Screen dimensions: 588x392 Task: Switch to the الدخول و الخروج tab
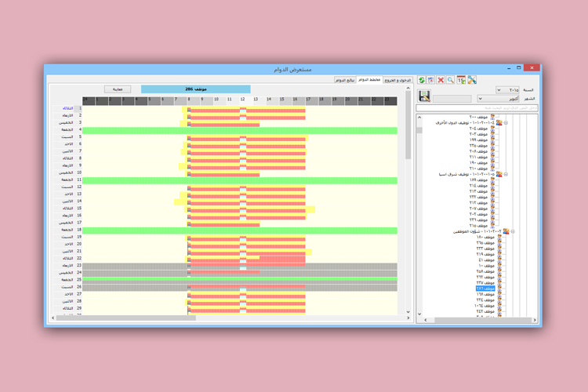pos(397,80)
